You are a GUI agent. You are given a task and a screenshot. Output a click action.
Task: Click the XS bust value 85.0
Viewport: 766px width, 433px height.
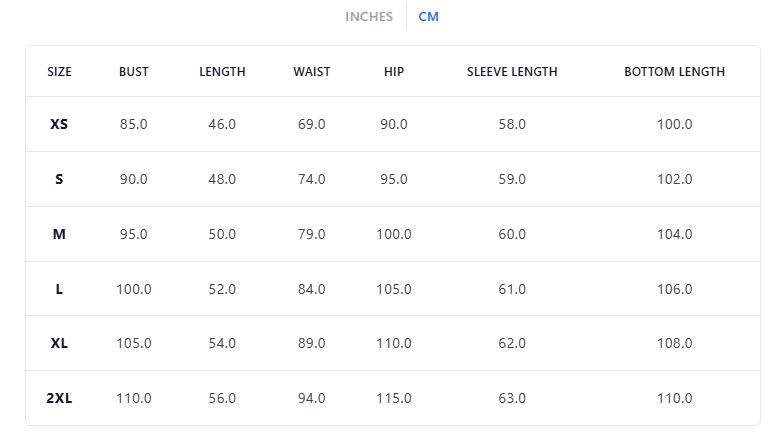(x=133, y=124)
